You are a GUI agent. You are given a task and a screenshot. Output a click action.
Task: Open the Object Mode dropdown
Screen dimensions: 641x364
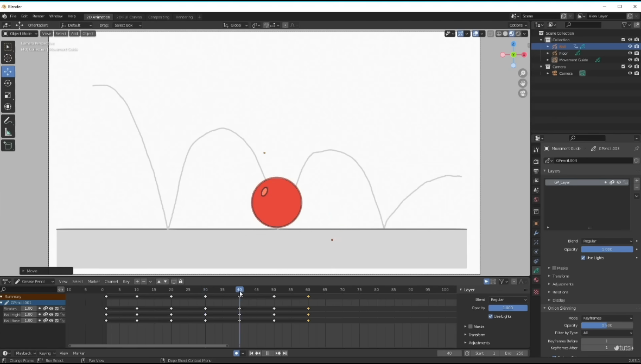[20, 34]
